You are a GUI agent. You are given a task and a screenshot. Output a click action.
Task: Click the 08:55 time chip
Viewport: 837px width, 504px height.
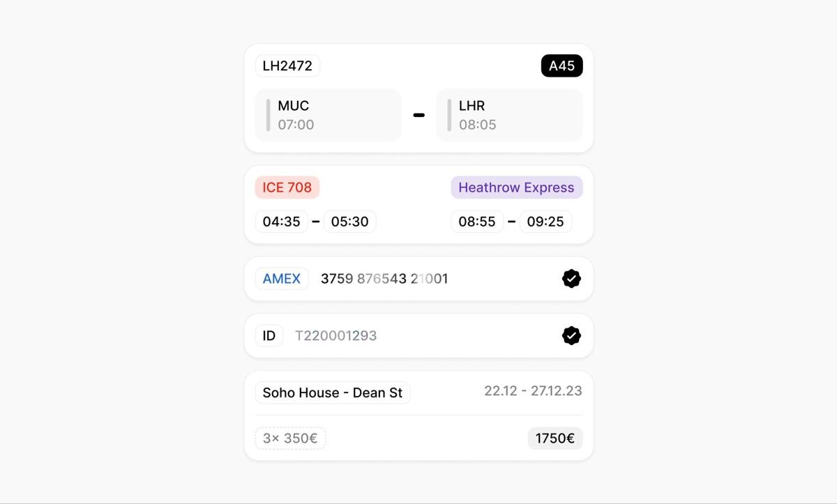(477, 222)
